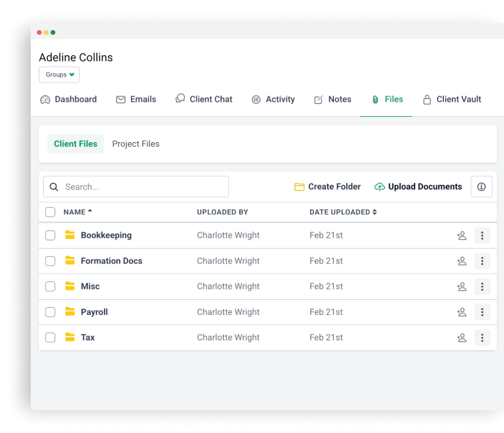Open the Tax folder name
Screen dimensions: 504x433
[x=87, y=337]
